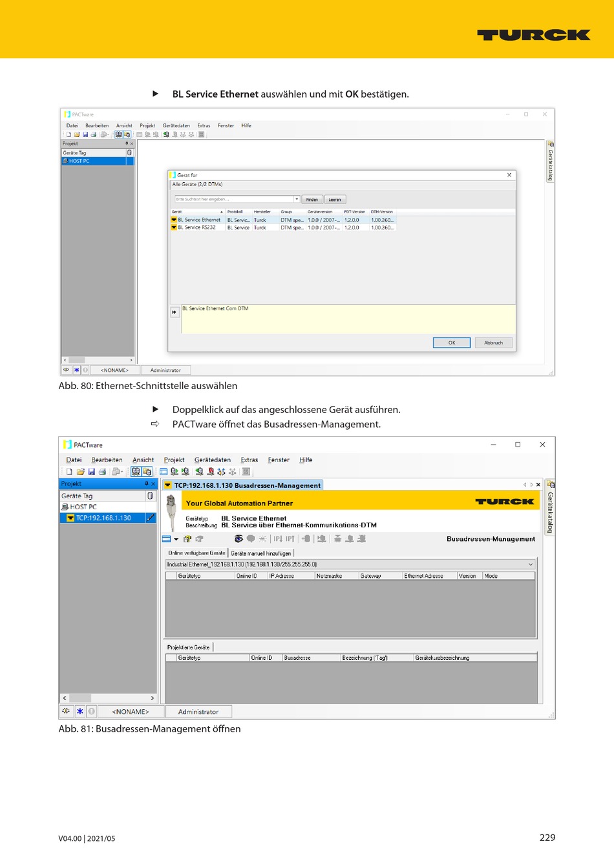Screen dimensions: 614x868
Task: Click Print icon in lower PACTware toolbar
Action: pos(102,472)
